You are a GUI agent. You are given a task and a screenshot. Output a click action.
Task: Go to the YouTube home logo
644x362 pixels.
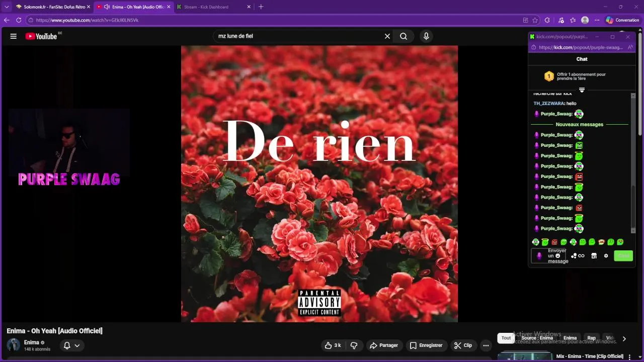tap(41, 36)
